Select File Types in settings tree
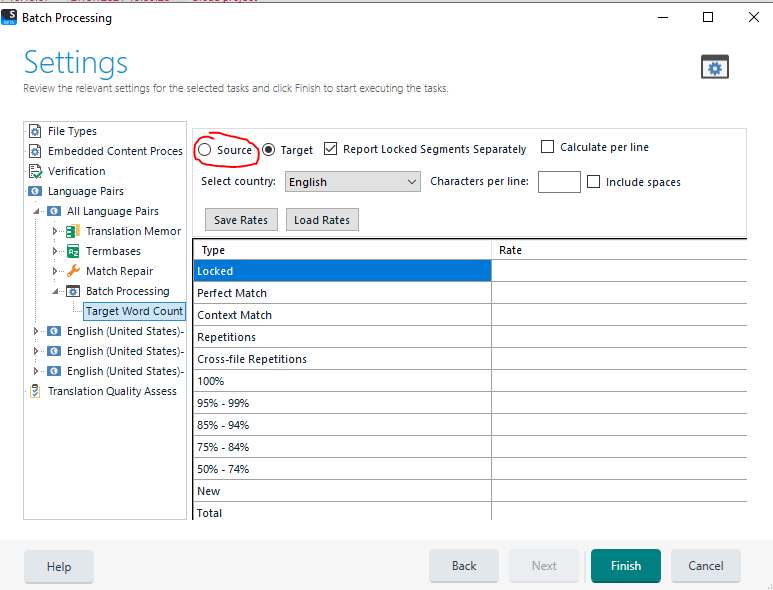This screenshot has height=590, width=773. (72, 131)
